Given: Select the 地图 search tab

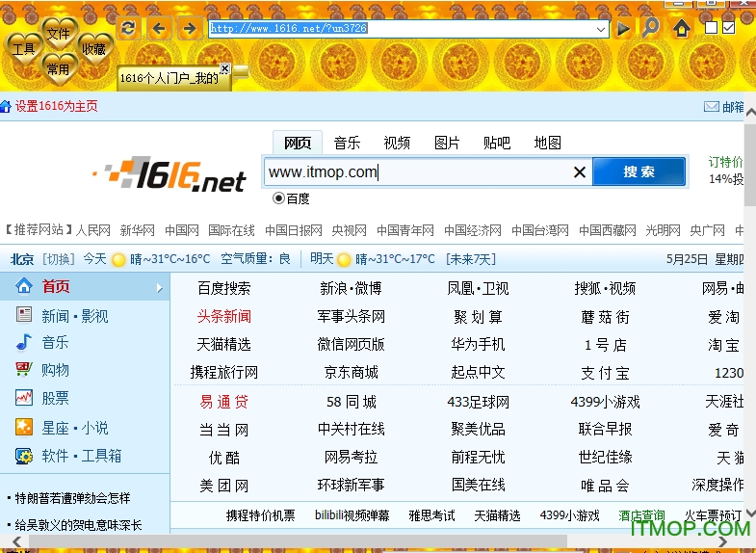Looking at the screenshot, I should click(548, 143).
